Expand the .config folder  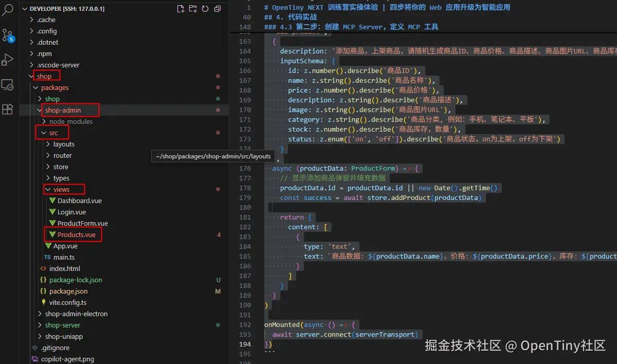[x=32, y=31]
